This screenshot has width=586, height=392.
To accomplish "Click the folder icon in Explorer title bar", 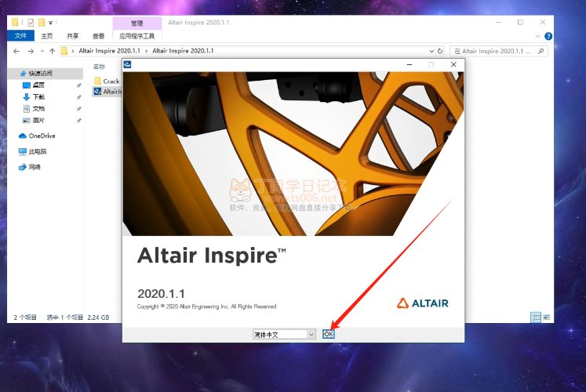I will point(15,23).
